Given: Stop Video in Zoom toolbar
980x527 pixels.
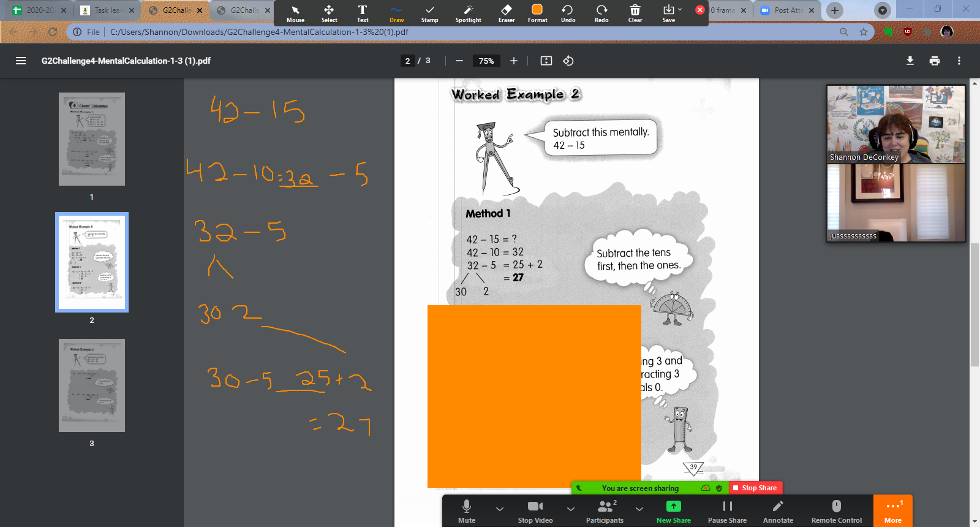Looking at the screenshot, I should tap(535, 511).
